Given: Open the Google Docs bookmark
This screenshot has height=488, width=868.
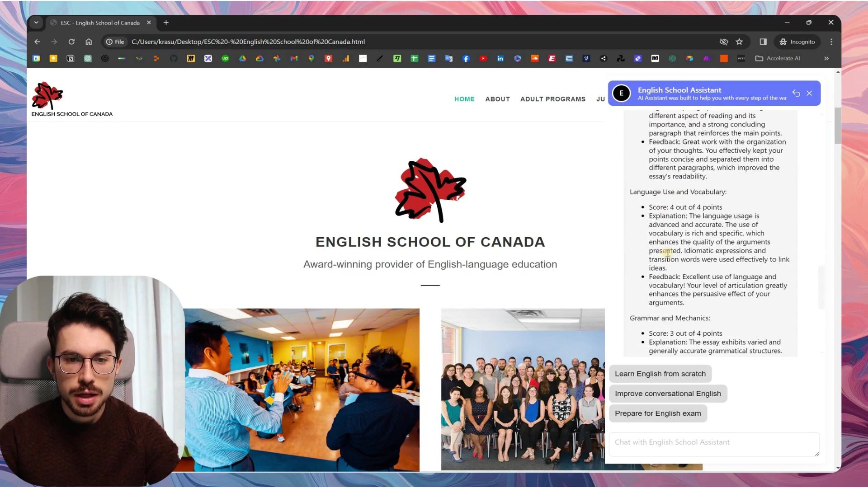Looking at the screenshot, I should 432,58.
